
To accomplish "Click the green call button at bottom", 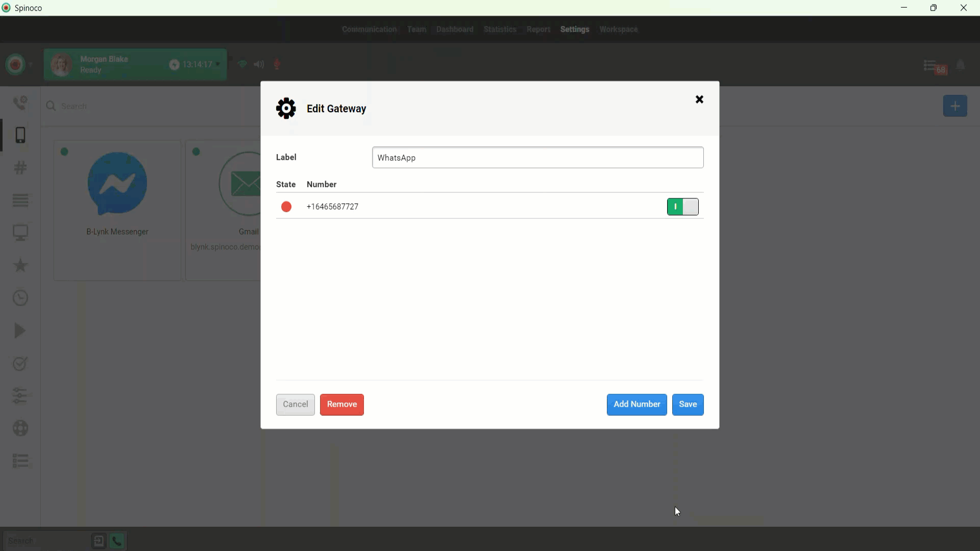I will (117, 541).
